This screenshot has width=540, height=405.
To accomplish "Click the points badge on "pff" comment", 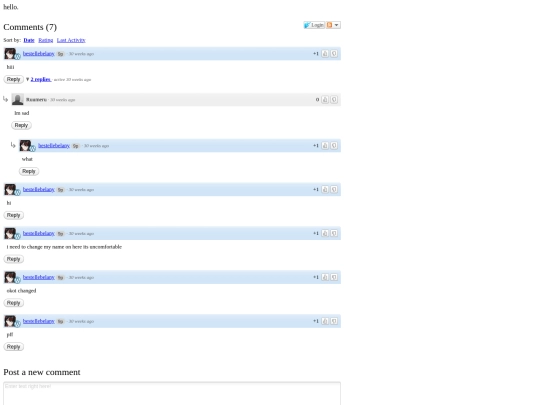I will coord(61,321).
